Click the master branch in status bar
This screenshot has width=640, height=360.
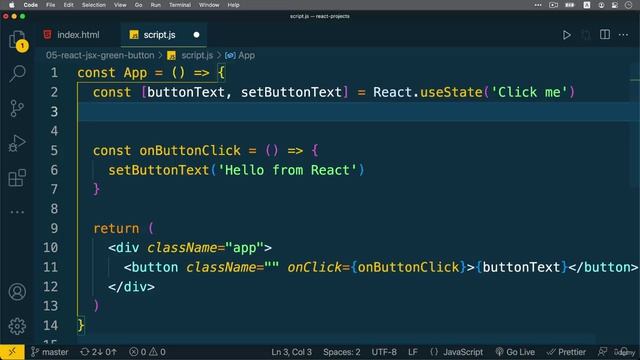pos(50,352)
